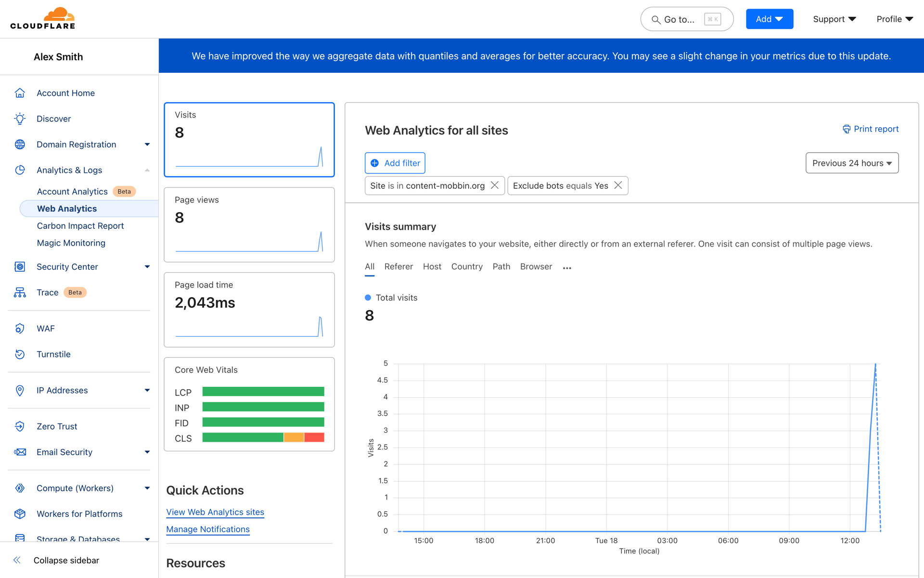
Task: Remove the Site is in content-mobbin.org filter
Action: (x=494, y=185)
